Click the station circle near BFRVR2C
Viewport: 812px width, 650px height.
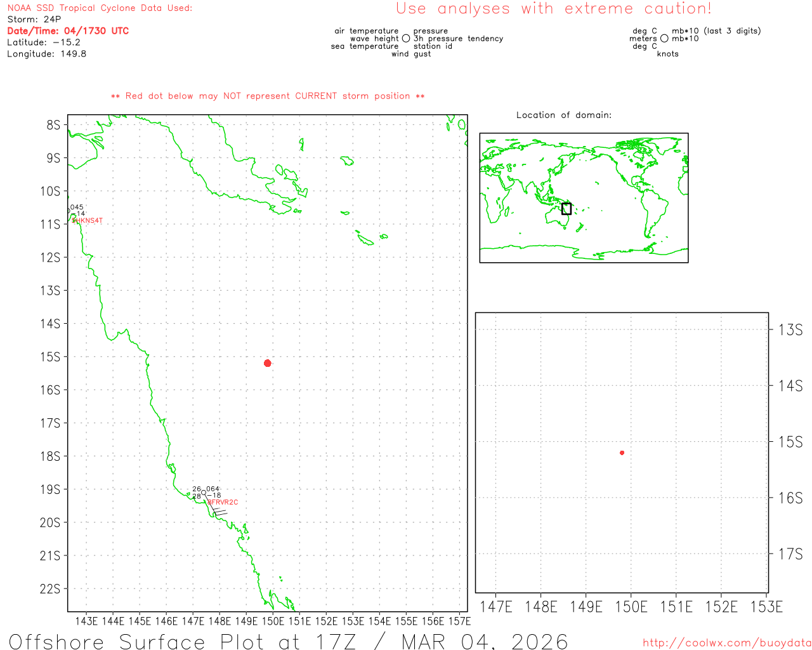(x=204, y=493)
